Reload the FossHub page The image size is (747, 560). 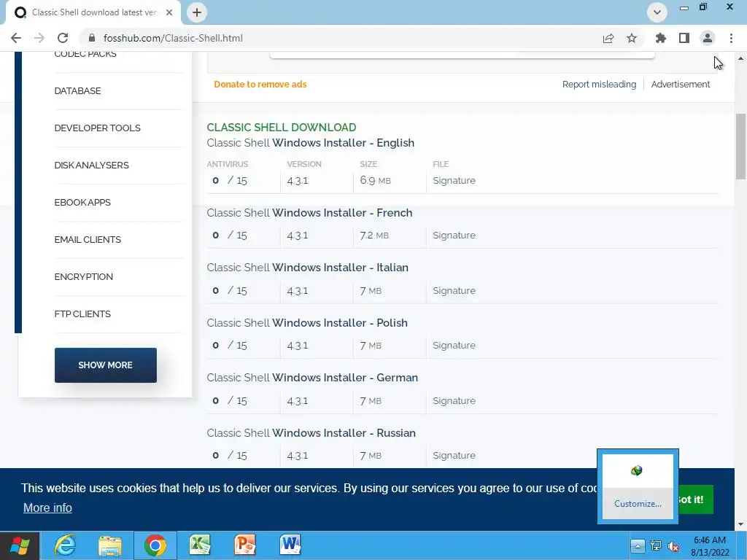(63, 38)
